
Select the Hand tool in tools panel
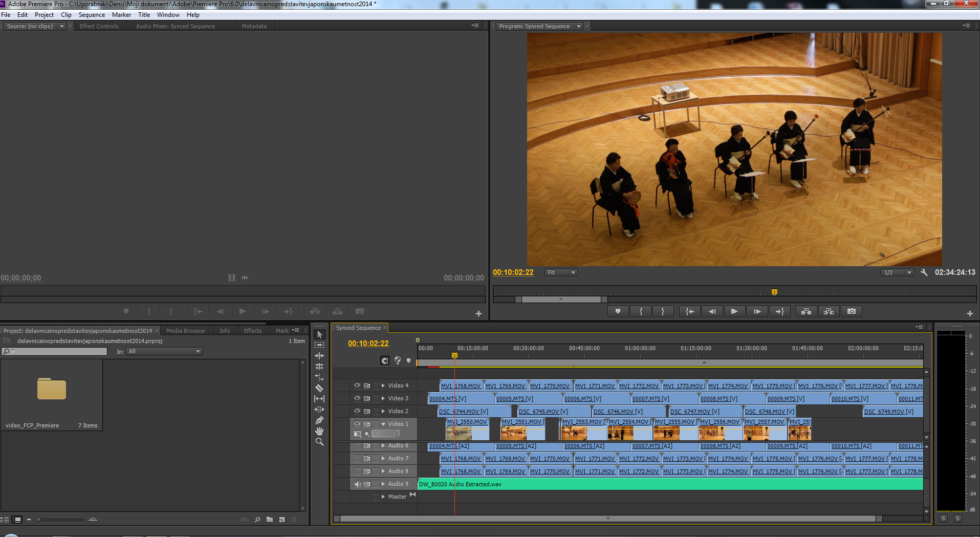[319, 431]
